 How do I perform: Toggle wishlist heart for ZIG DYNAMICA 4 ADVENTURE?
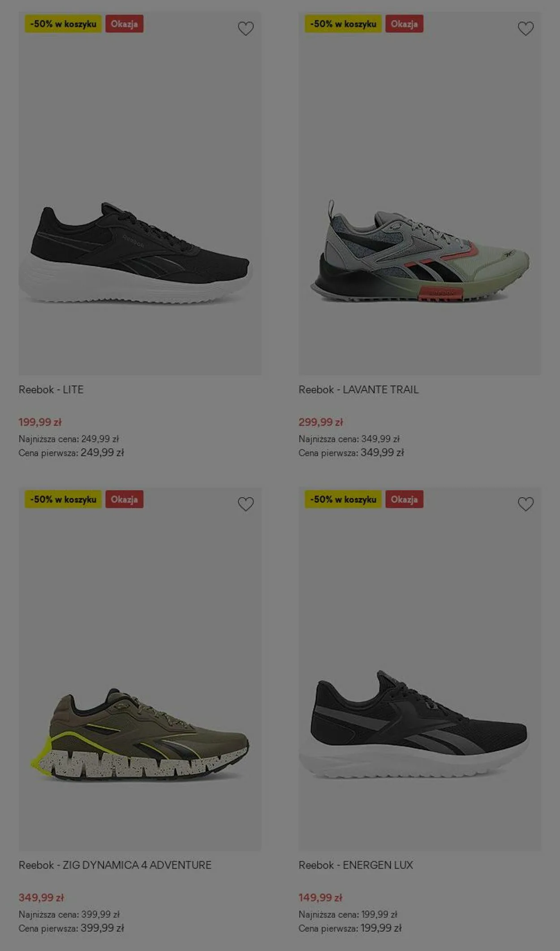(246, 504)
